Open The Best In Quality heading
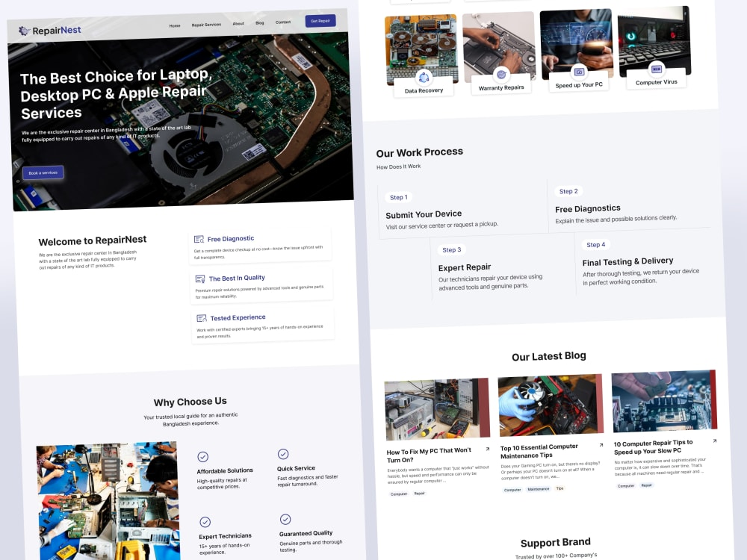 (x=237, y=278)
